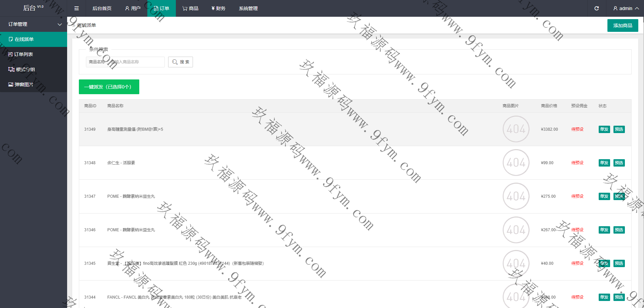The width and height of the screenshot is (644, 308).
Task: Click the refresh icon in top bar
Action: click(596, 8)
